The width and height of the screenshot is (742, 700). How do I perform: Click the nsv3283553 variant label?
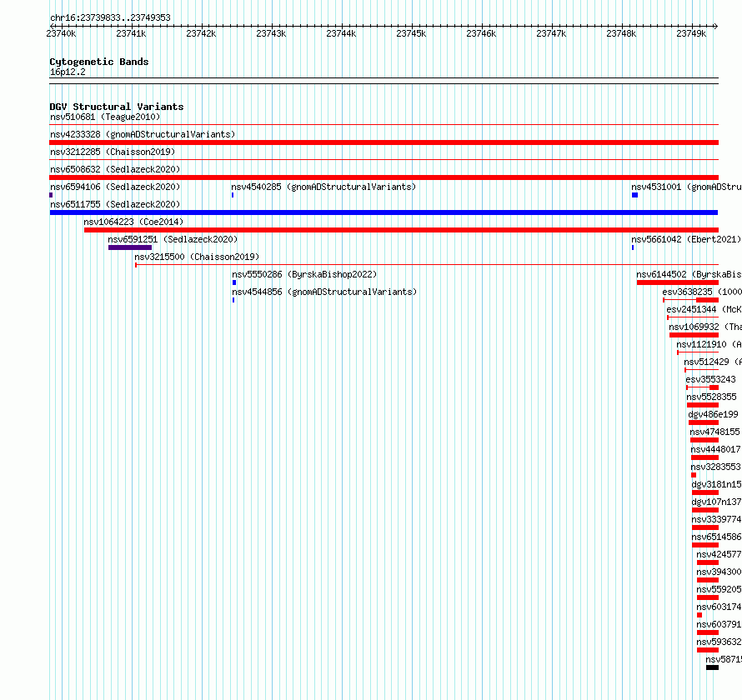tap(716, 467)
